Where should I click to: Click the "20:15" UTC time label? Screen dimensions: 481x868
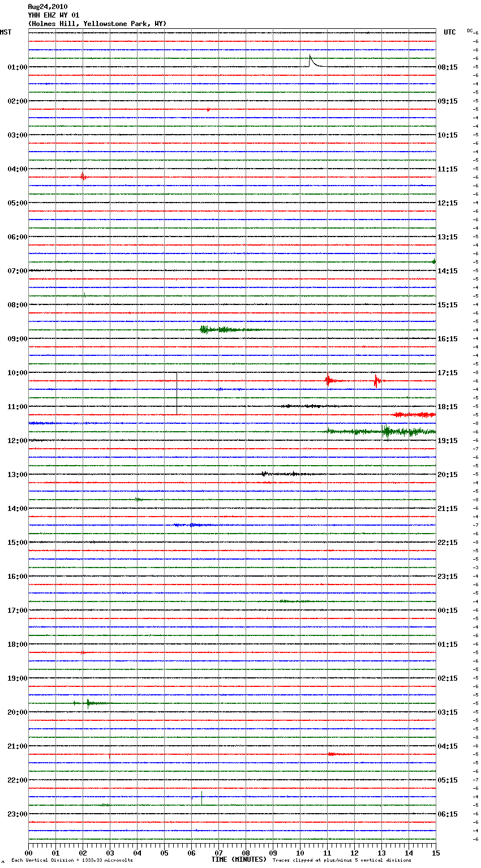tap(448, 475)
